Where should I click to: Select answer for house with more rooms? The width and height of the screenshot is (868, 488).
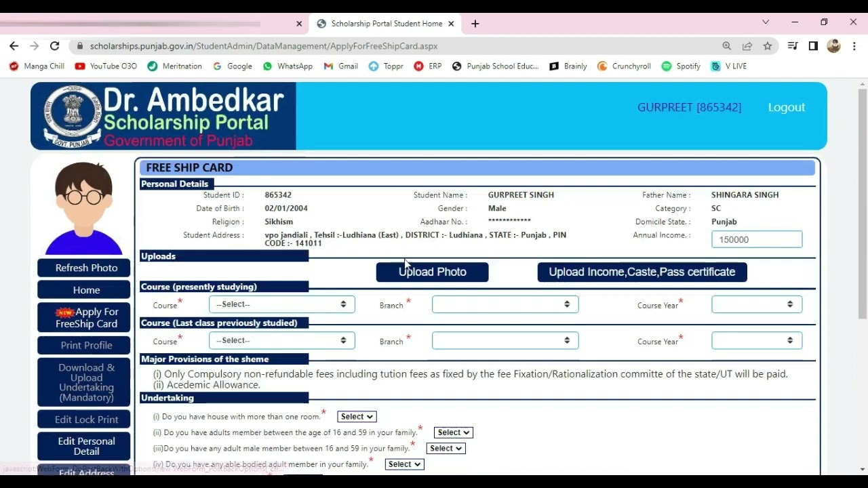click(357, 417)
